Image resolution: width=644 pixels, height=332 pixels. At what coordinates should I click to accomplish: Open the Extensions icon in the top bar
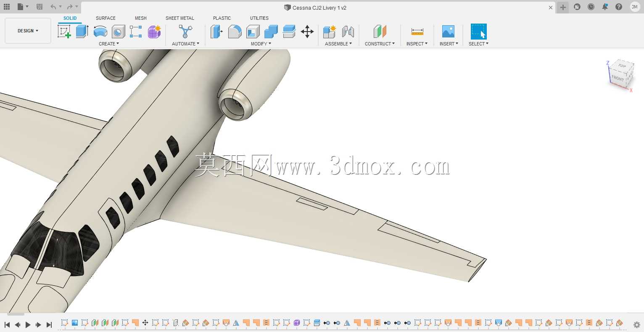click(x=577, y=7)
